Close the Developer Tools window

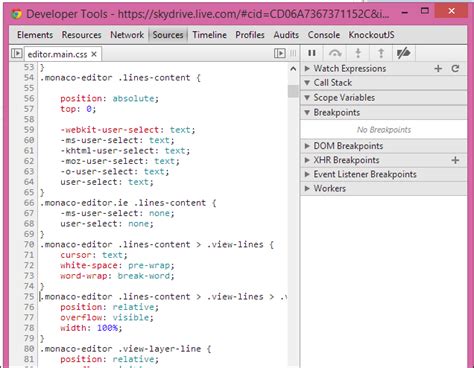[452, 11]
